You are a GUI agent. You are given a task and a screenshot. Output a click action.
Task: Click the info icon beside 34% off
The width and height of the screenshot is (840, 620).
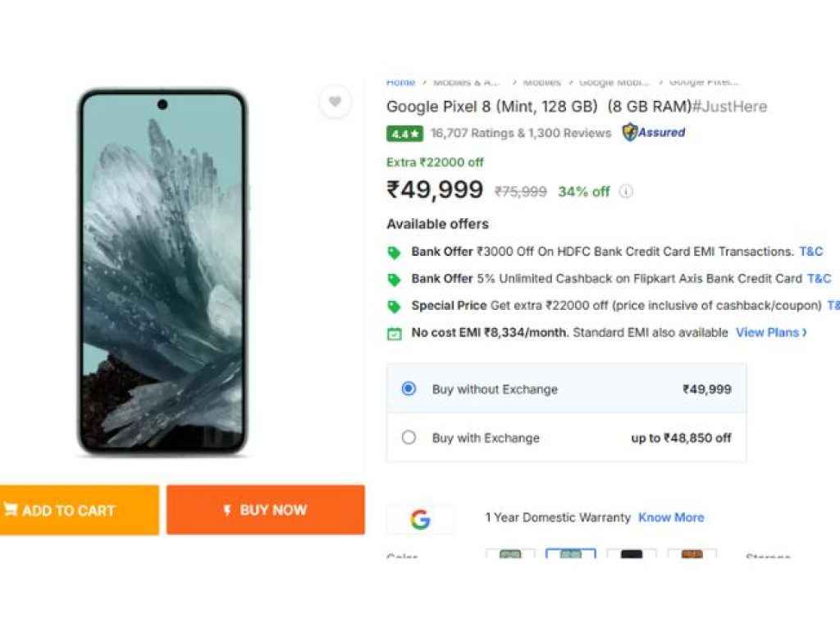tap(625, 191)
